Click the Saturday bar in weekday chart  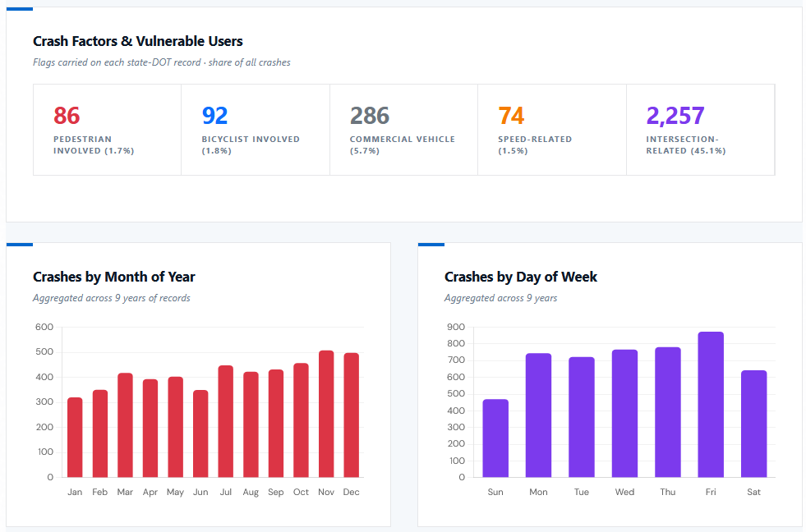click(754, 424)
